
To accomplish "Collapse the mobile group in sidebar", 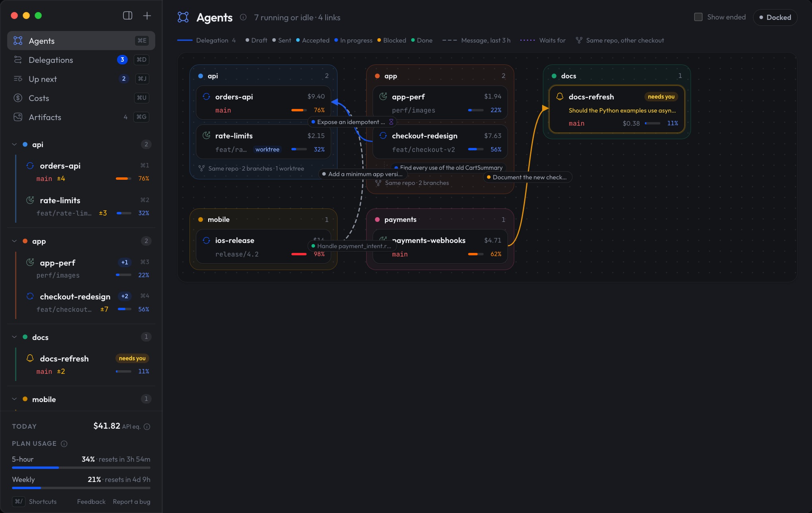I will 14,399.
